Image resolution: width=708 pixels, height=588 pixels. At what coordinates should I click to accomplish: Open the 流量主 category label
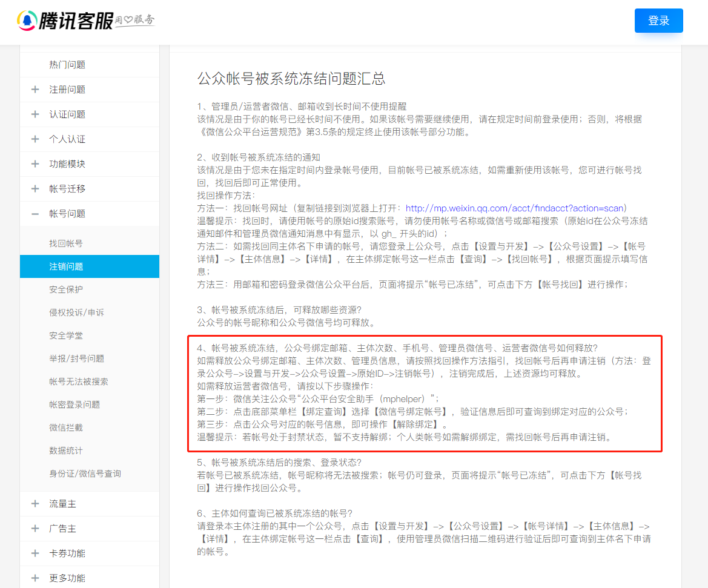(63, 504)
